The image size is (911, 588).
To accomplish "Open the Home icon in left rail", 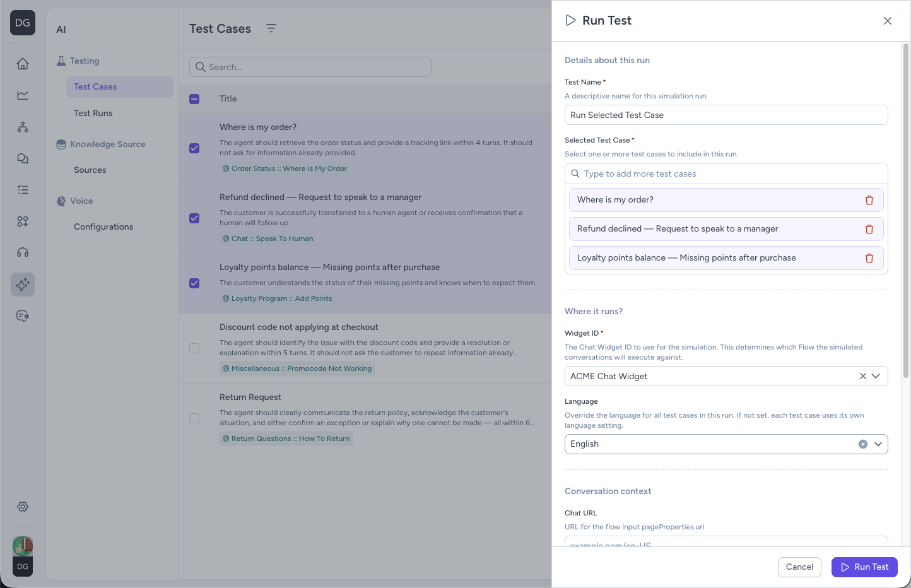I will click(23, 64).
